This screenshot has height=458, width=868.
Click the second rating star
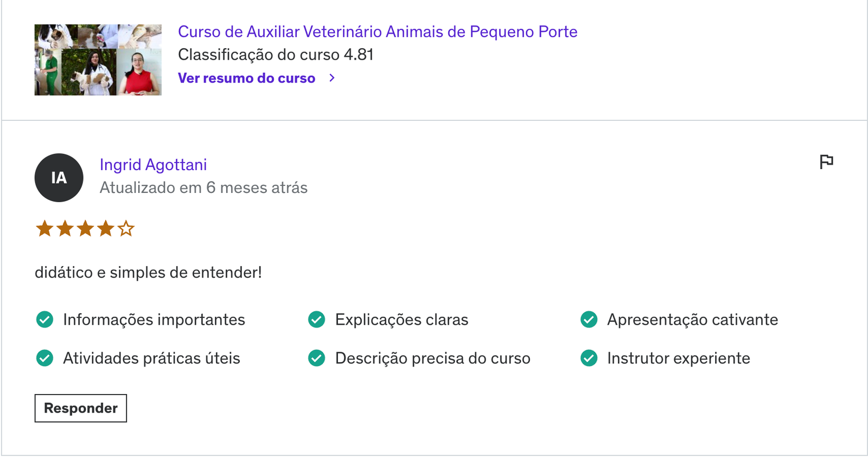65,229
